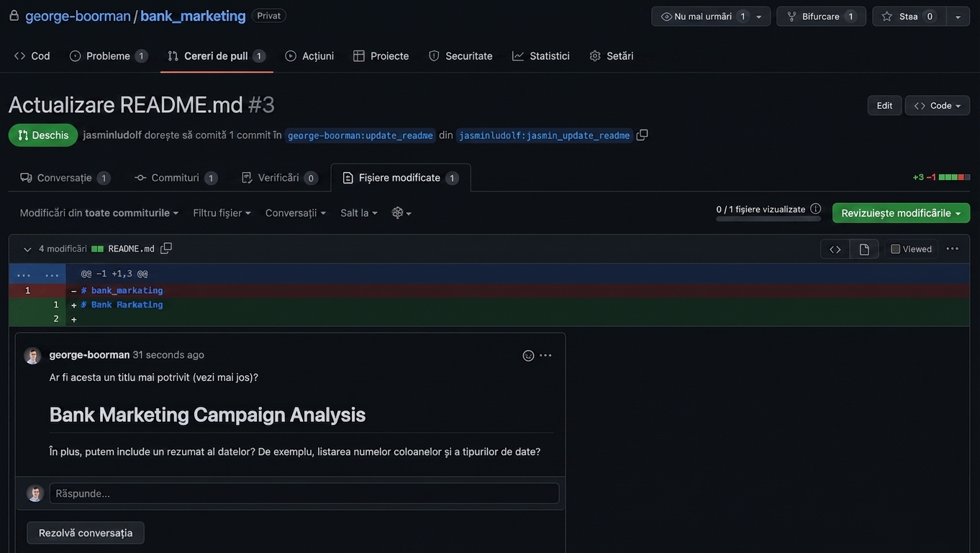Select the Fișiere modificate tab
Screen dimensions: 980x553
[x=401, y=178]
